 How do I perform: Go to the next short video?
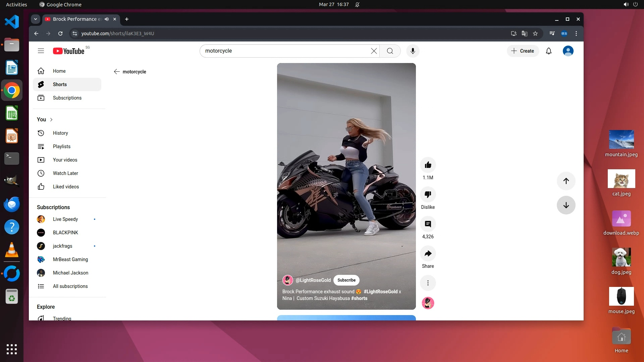click(566, 205)
